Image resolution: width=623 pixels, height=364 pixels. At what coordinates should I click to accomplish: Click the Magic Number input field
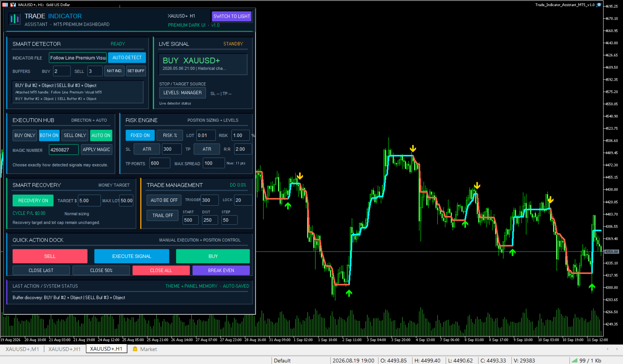(63, 150)
